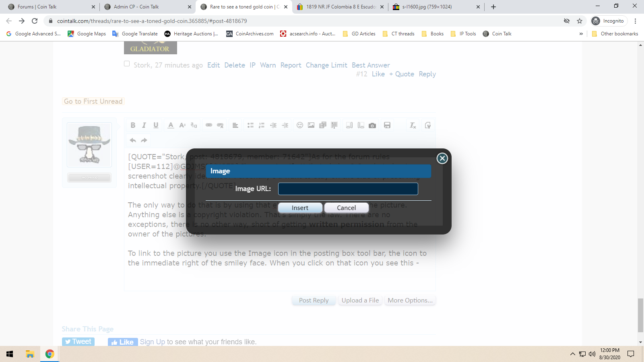The height and width of the screenshot is (362, 644).
Task: Close the Image dialog with X icon
Action: click(x=442, y=158)
